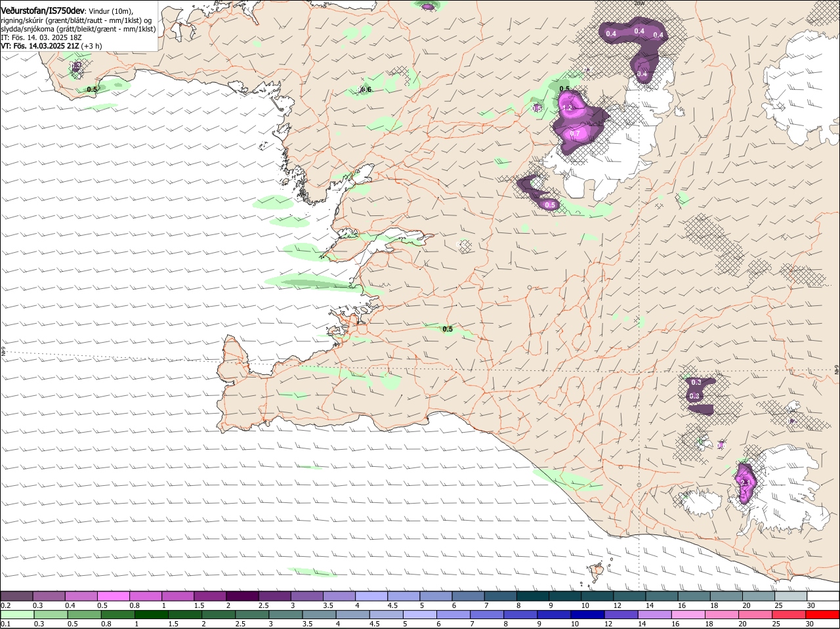Click the 0.7 snowfall value label
Viewport: 840px width, 629px height.
576,133
